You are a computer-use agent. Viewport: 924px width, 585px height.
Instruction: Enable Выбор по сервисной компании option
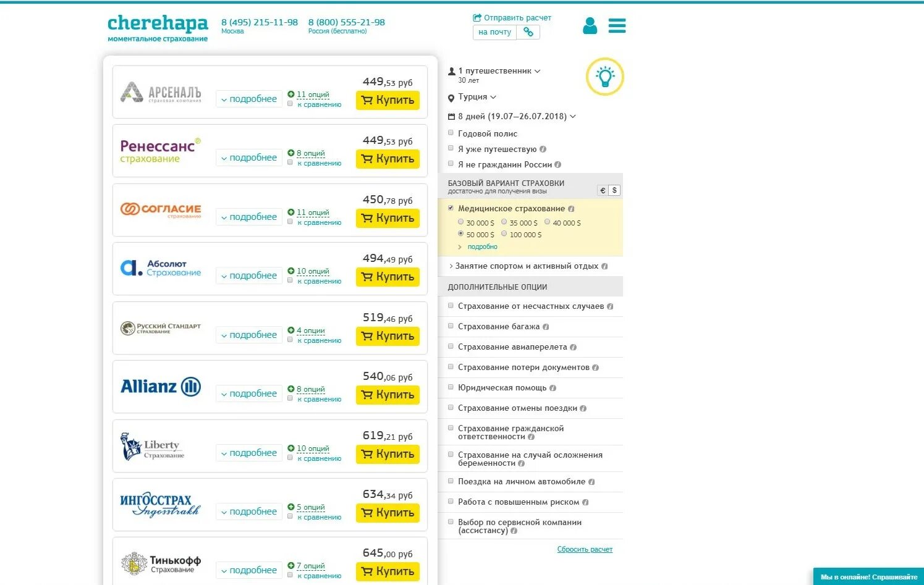pyautogui.click(x=451, y=522)
